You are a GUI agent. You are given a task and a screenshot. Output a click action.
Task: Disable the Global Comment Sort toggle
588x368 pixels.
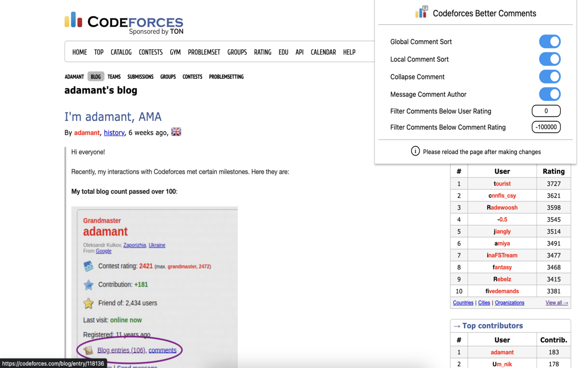pyautogui.click(x=550, y=41)
